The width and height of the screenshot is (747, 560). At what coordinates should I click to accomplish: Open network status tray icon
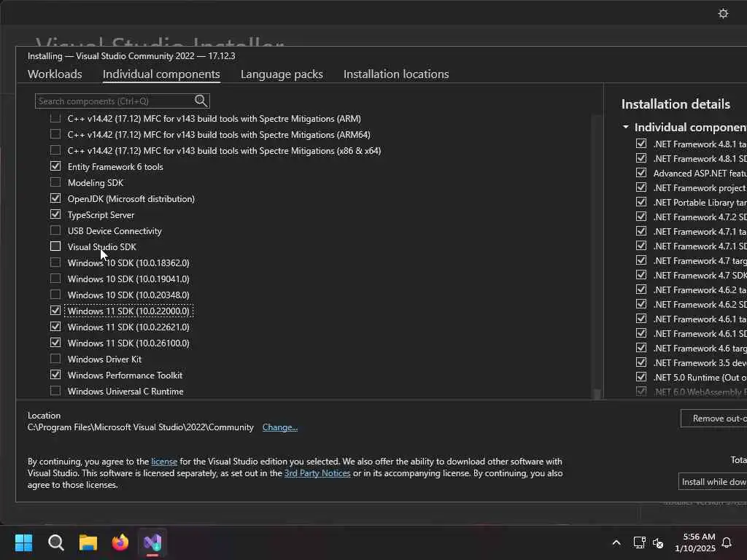click(639, 542)
